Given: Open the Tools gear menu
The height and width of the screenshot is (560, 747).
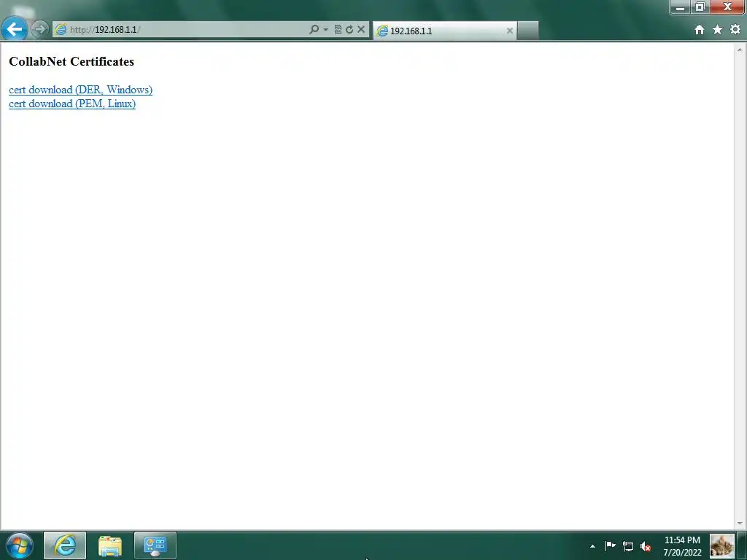Looking at the screenshot, I should [x=735, y=29].
